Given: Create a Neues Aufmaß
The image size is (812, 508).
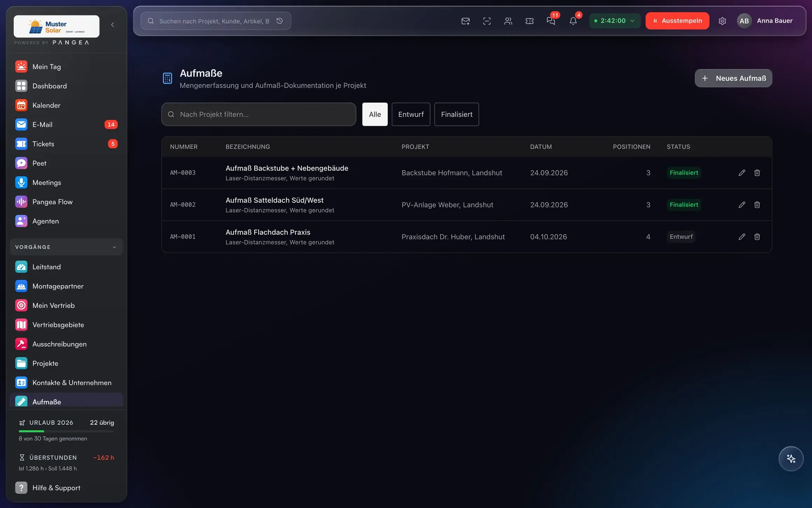Looking at the screenshot, I should click(x=733, y=78).
